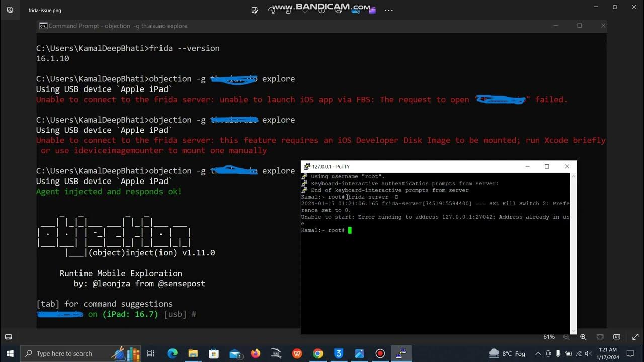Screen dimensions: 644x362
Task: Click the '16.1.10' frida version output
Action: point(52,58)
